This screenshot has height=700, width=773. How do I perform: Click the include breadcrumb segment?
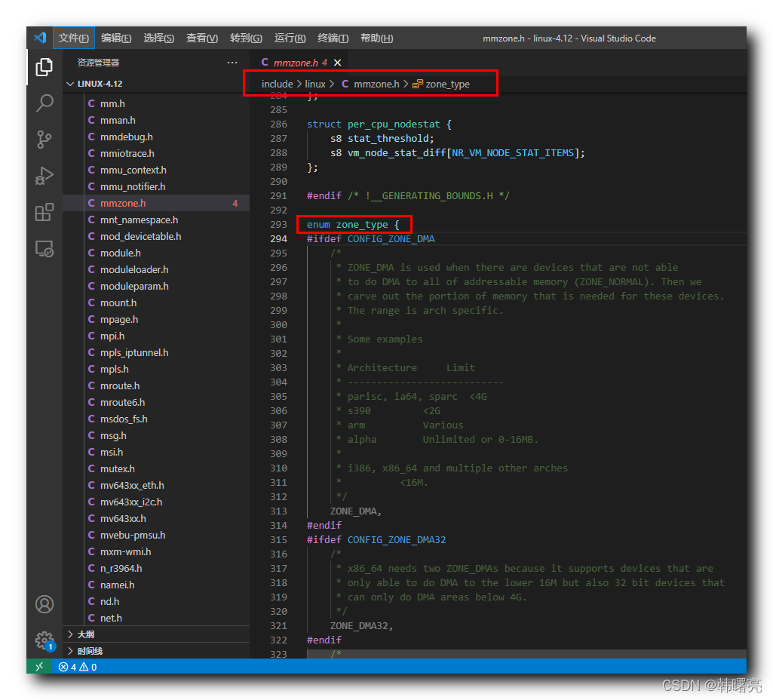point(277,84)
